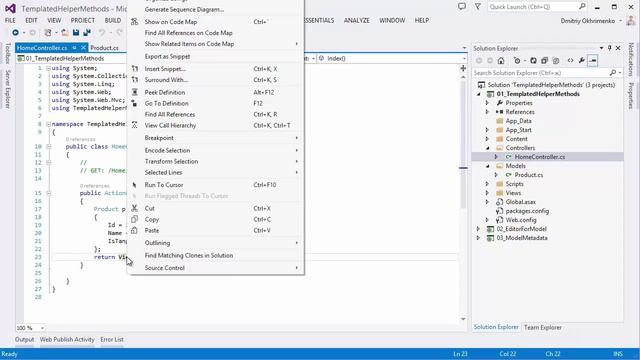Select Product.cs in Solution Explorer

(529, 175)
